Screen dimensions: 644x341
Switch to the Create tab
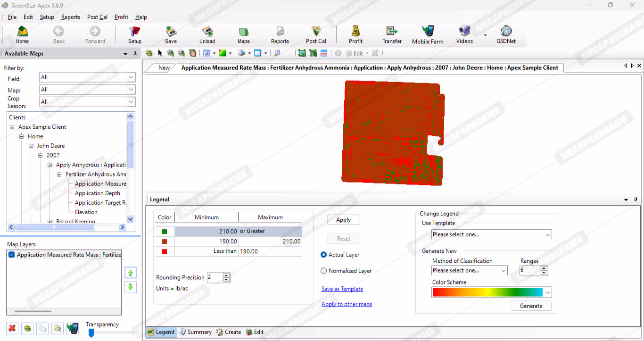coord(229,332)
